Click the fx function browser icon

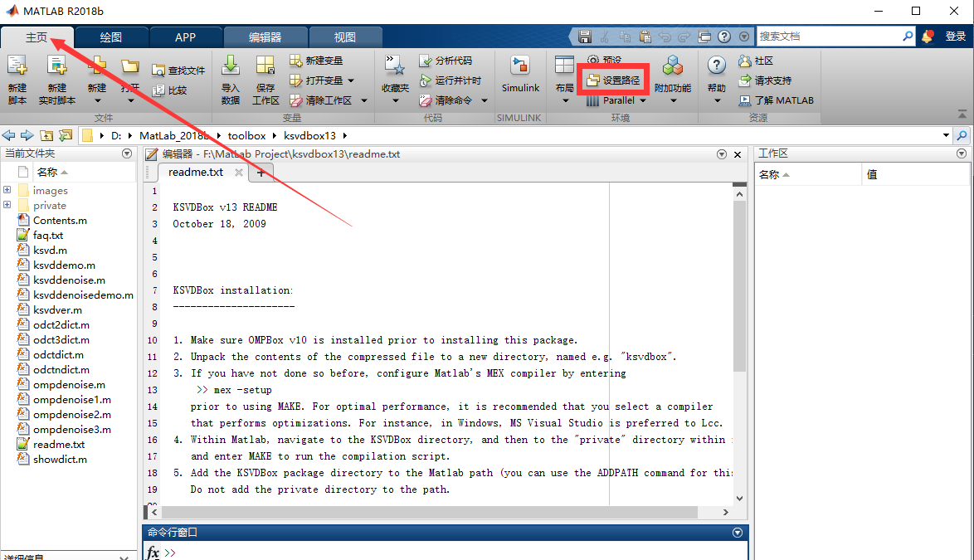(153, 552)
